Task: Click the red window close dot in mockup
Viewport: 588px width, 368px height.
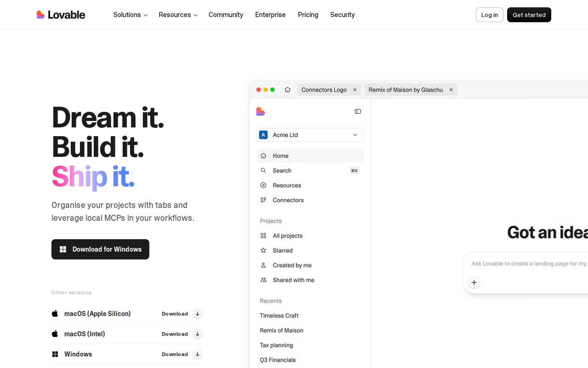Action: pos(259,90)
